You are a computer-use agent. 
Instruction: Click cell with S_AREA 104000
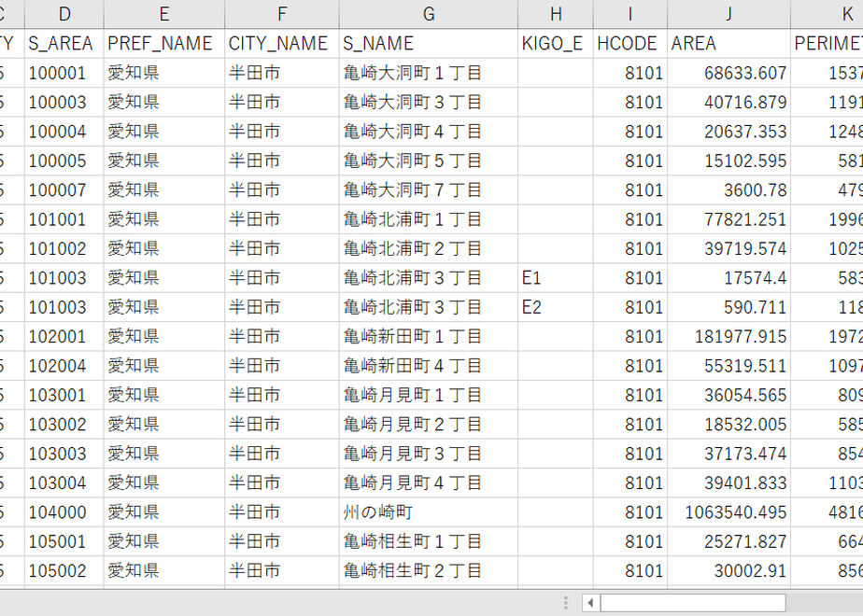pyautogui.click(x=64, y=512)
